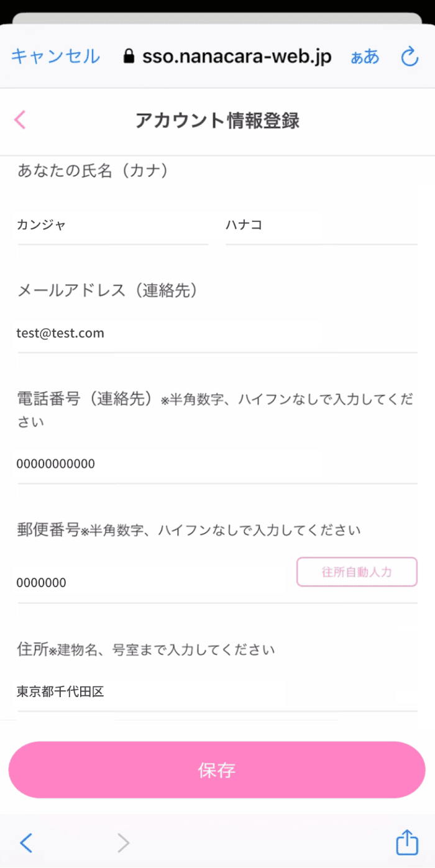Image resolution: width=435 pixels, height=868 pixels.
Task: Tap the 住所自動入力 address auto-fill button
Action: click(357, 572)
